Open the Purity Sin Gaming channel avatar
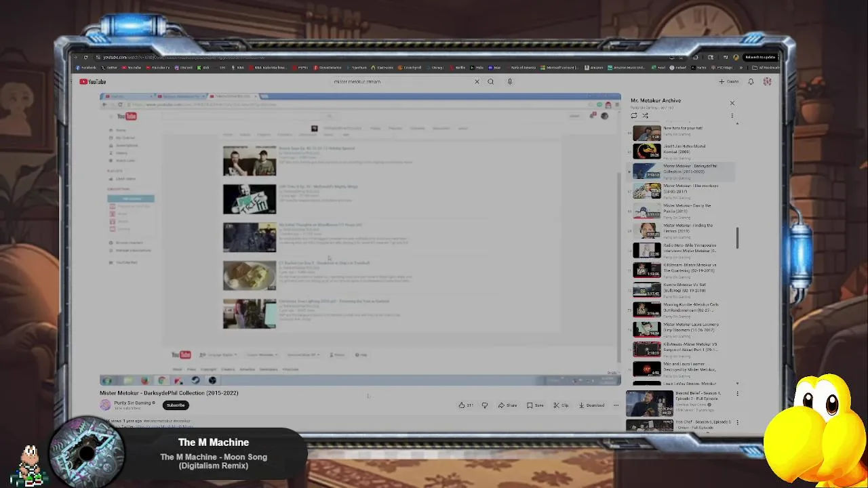The image size is (868, 488). [x=105, y=405]
